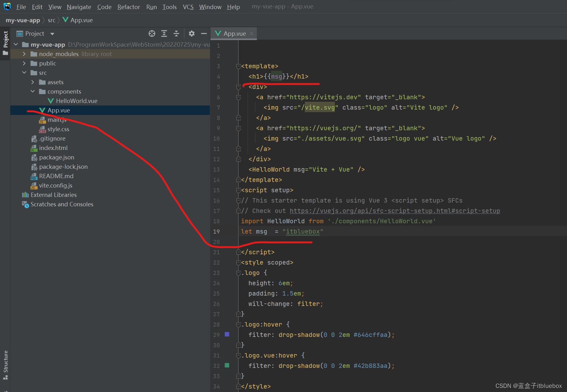Select HelloWorld.vue in the project tree
The height and width of the screenshot is (392, 567).
tap(76, 101)
